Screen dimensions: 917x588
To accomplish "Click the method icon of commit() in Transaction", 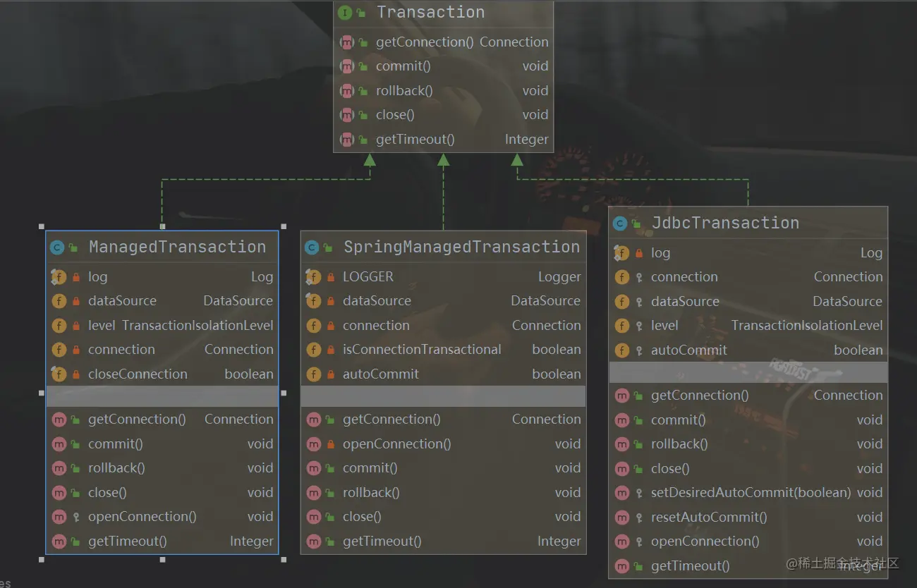I will pos(346,66).
